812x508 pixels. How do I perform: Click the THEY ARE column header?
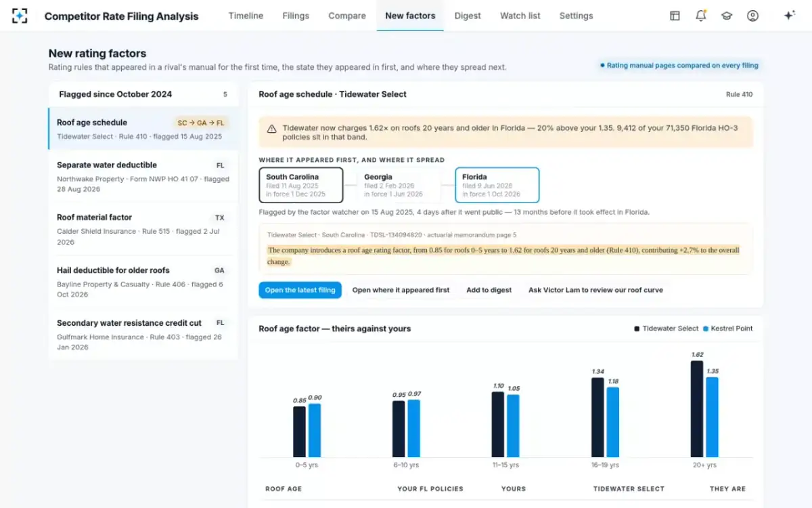727,488
